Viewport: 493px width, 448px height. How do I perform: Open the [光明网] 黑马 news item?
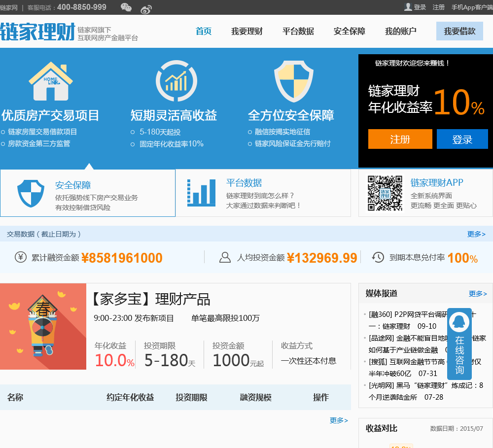426,391
